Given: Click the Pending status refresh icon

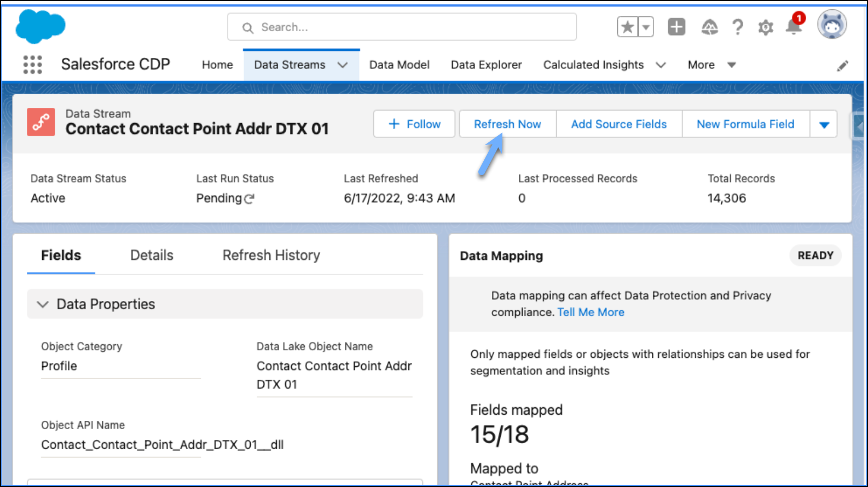Looking at the screenshot, I should point(249,199).
